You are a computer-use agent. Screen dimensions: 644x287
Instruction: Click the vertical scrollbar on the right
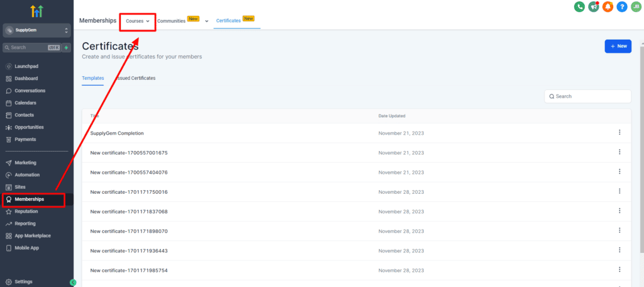tap(641, 147)
